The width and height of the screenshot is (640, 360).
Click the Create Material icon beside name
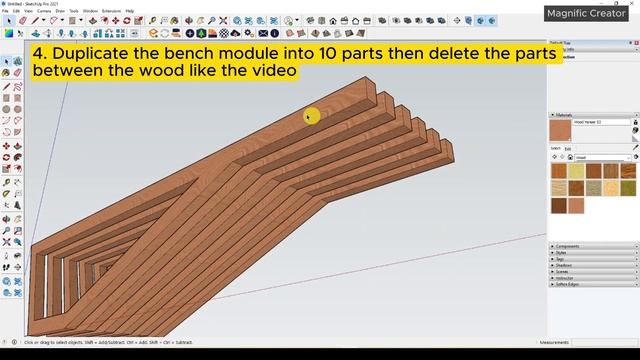(635, 130)
